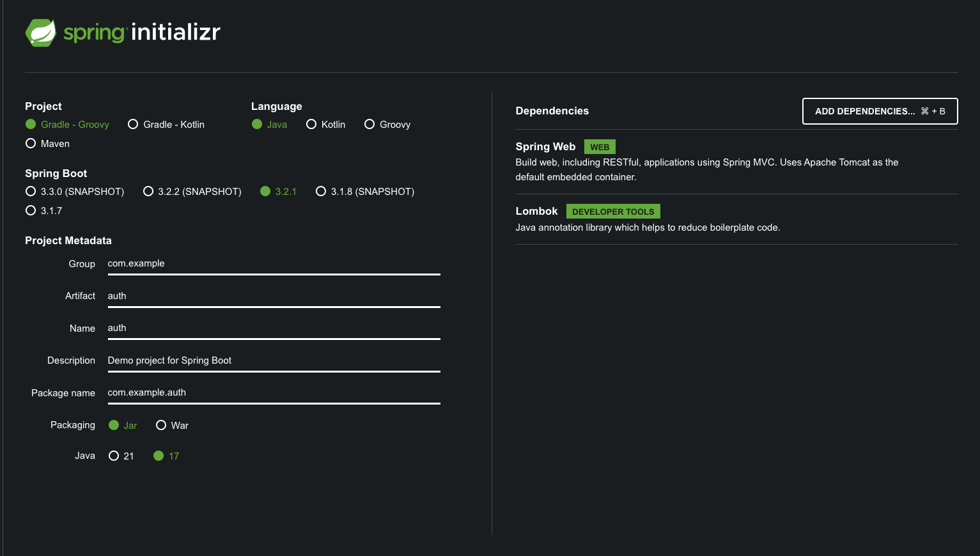Click the Spring Web description text
The width and height of the screenshot is (980, 556).
pyautogui.click(x=707, y=169)
